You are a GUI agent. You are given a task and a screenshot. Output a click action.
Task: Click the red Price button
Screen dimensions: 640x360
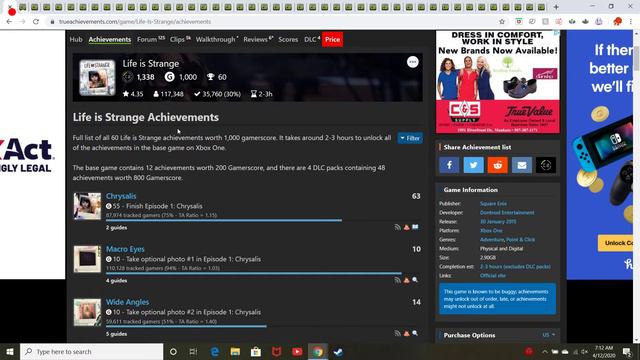(332, 40)
